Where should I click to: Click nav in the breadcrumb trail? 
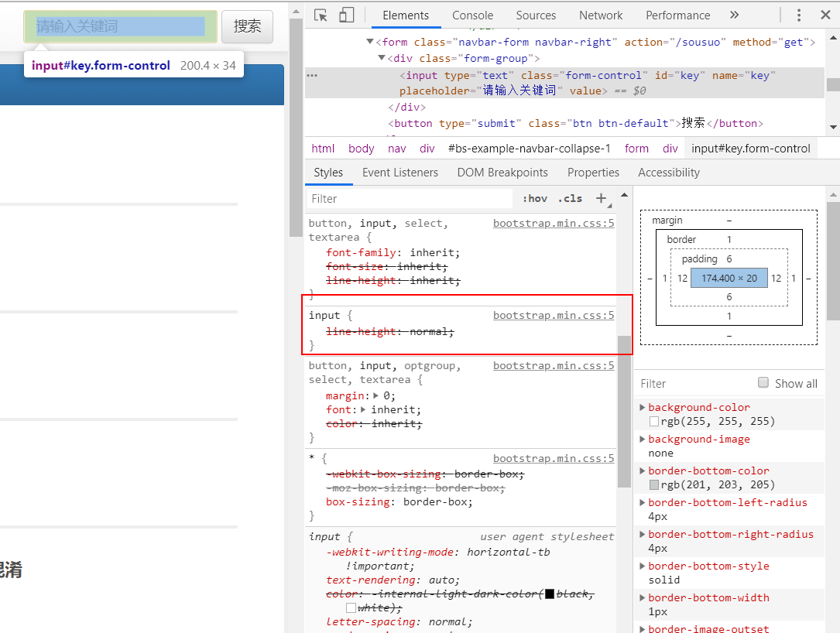(x=397, y=149)
